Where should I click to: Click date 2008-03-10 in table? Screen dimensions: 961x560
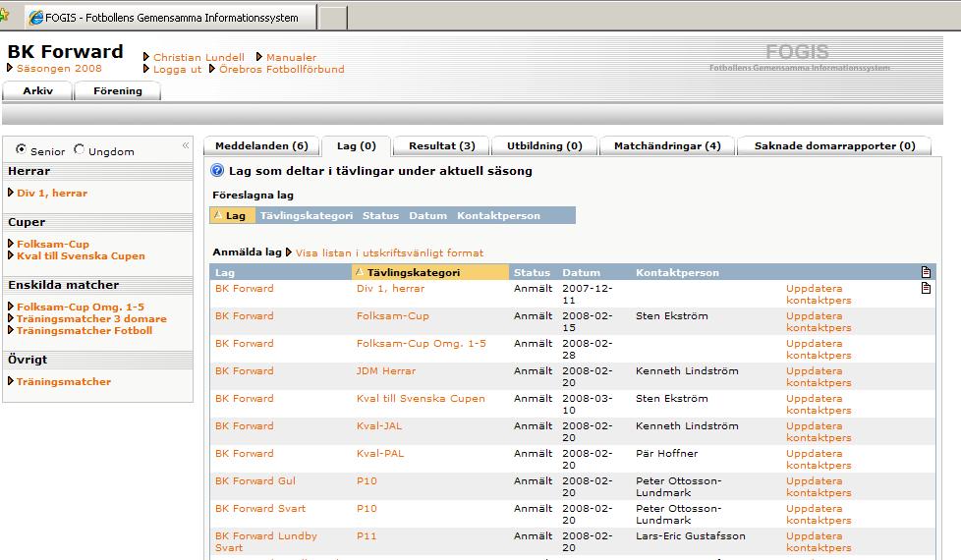coord(588,405)
